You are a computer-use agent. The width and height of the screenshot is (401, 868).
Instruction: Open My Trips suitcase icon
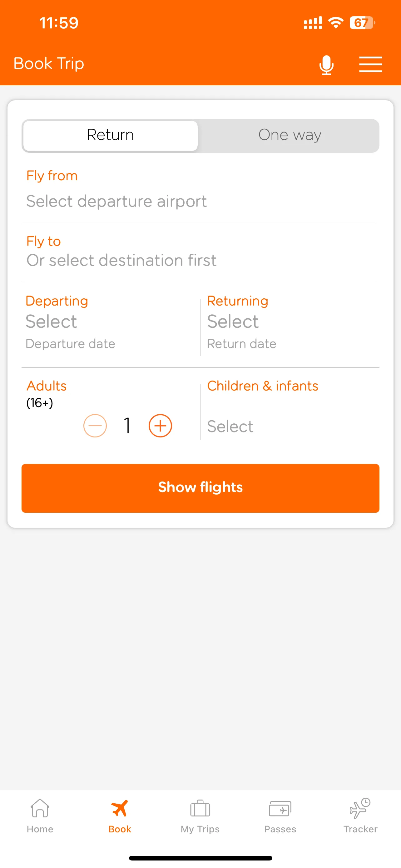point(200,808)
